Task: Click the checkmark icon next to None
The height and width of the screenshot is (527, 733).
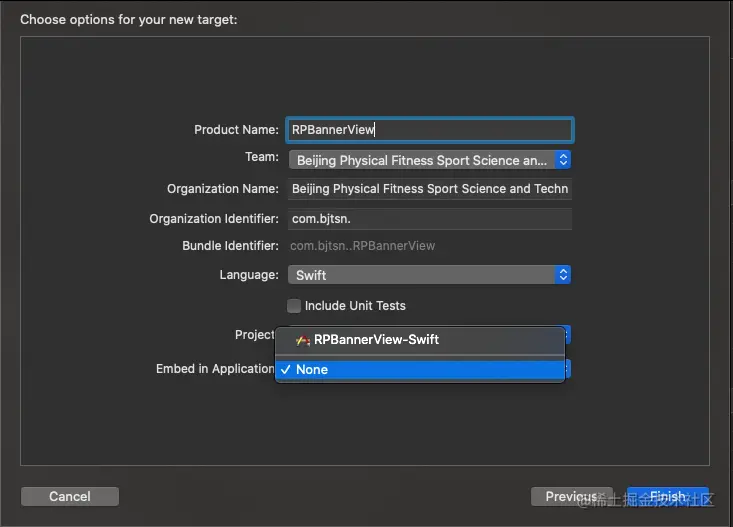Action: (286, 369)
